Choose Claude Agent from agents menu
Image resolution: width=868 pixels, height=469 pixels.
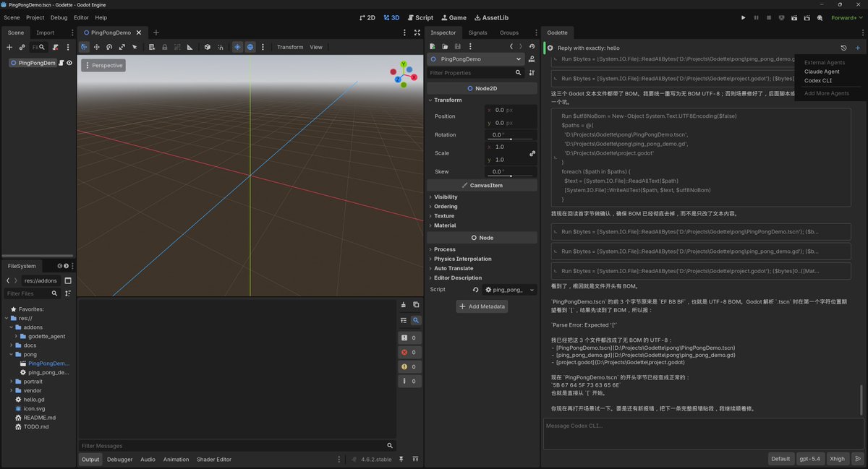pyautogui.click(x=822, y=72)
